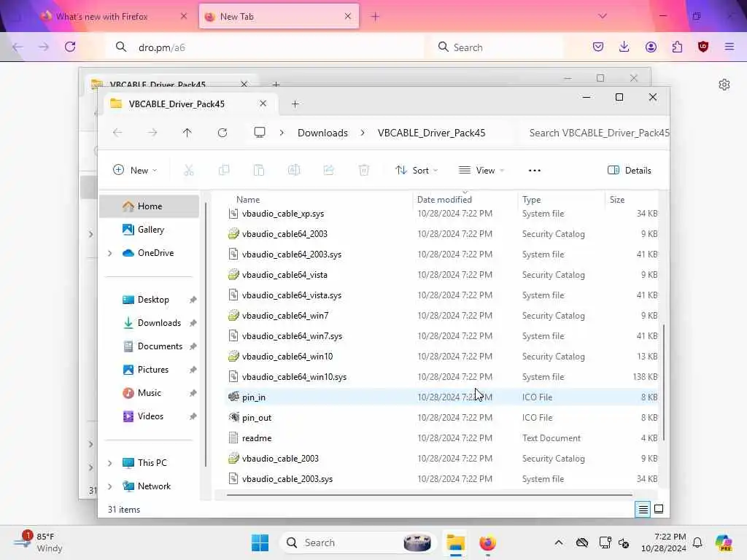747x560 pixels.
Task: Switch to details list view icon in status bar
Action: tap(643, 509)
